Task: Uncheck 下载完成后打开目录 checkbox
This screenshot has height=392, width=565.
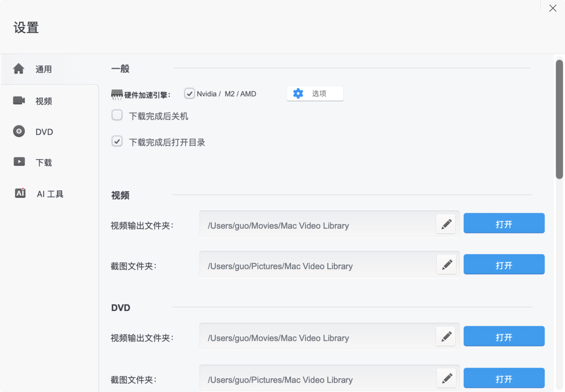Action: pos(117,142)
